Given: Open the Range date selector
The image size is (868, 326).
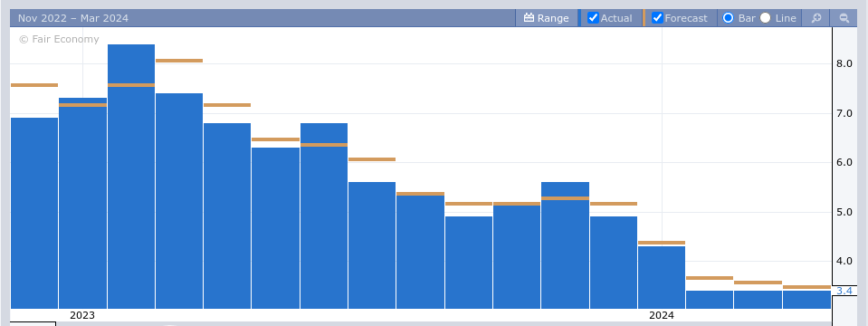Looking at the screenshot, I should pos(547,18).
